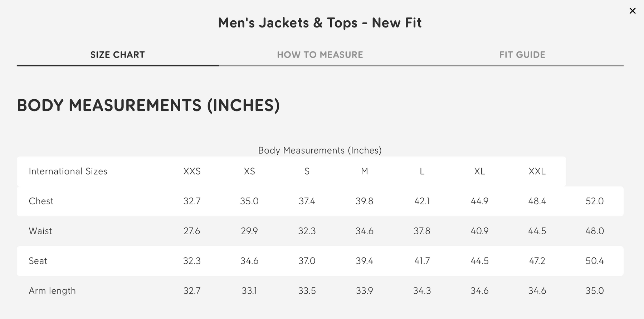Close the size chart dialog
Image resolution: width=644 pixels, height=319 pixels.
[632, 11]
